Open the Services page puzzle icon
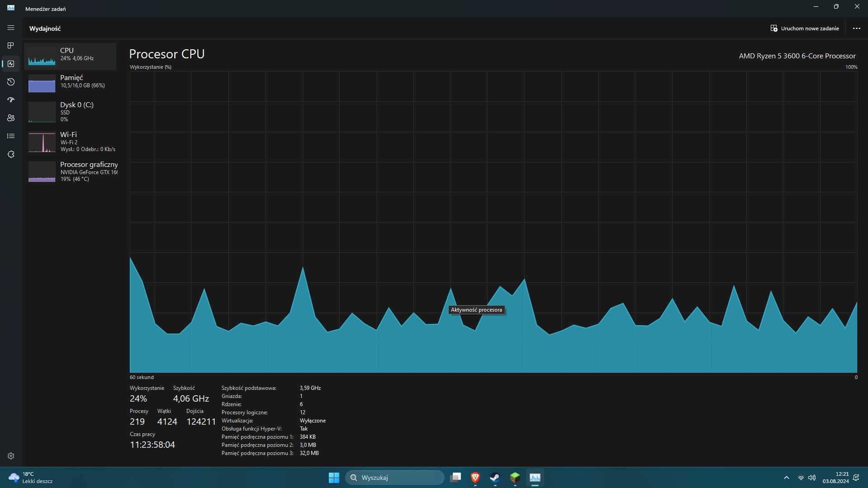Screen dimensions: 868x488 coord(11,154)
